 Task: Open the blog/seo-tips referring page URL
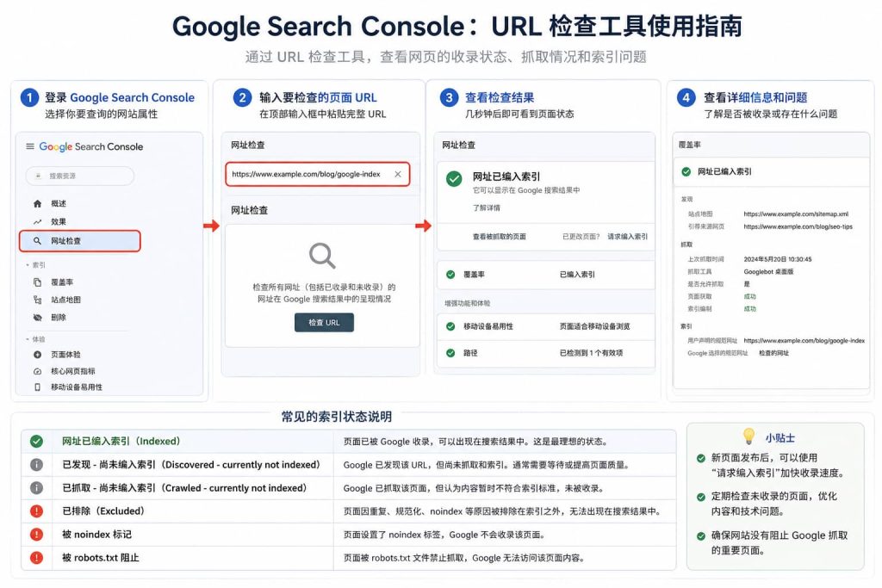(x=798, y=226)
